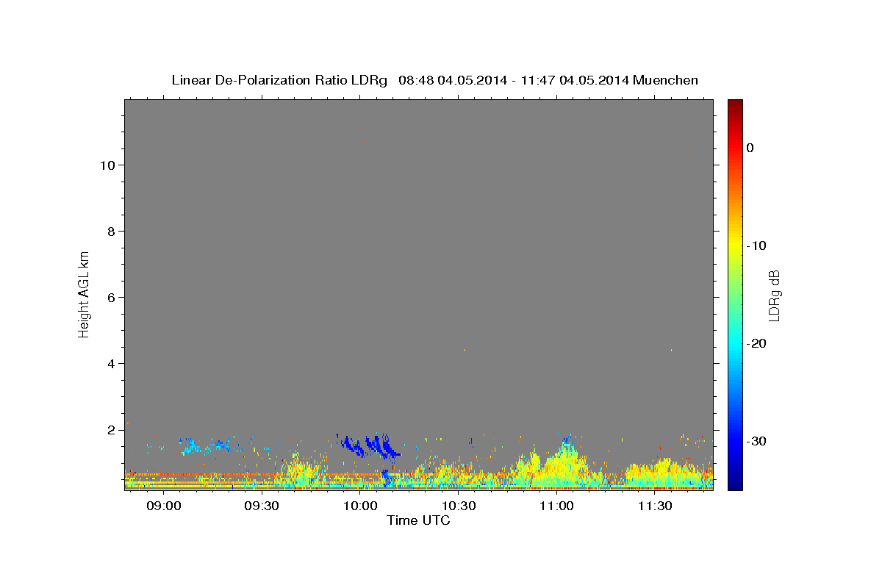
Task: Click the 09:30 time tick label
Action: 262,506
